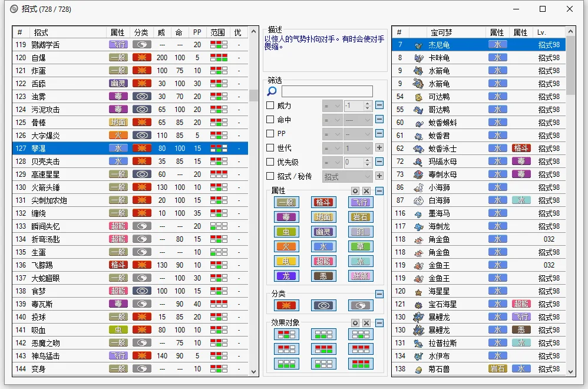Image resolution: width=588 pixels, height=389 pixels.
Task: Open the PP value dropdown
Action: [358, 134]
